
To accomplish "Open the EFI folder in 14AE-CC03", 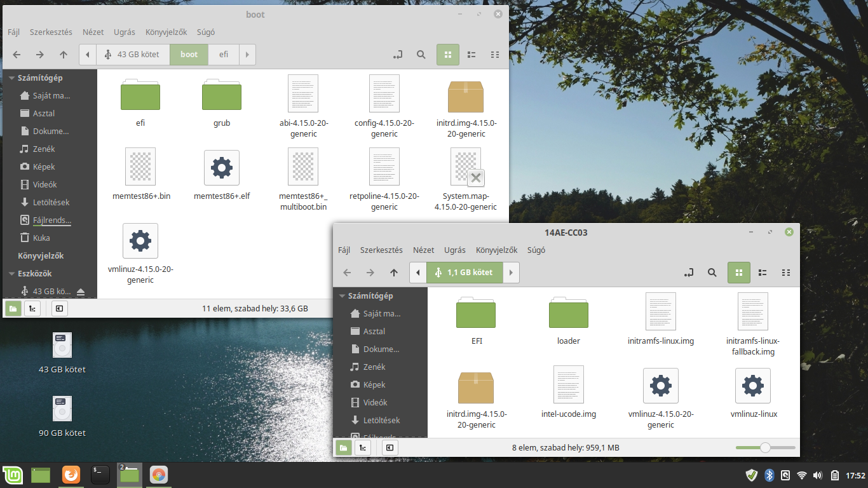I will (477, 320).
